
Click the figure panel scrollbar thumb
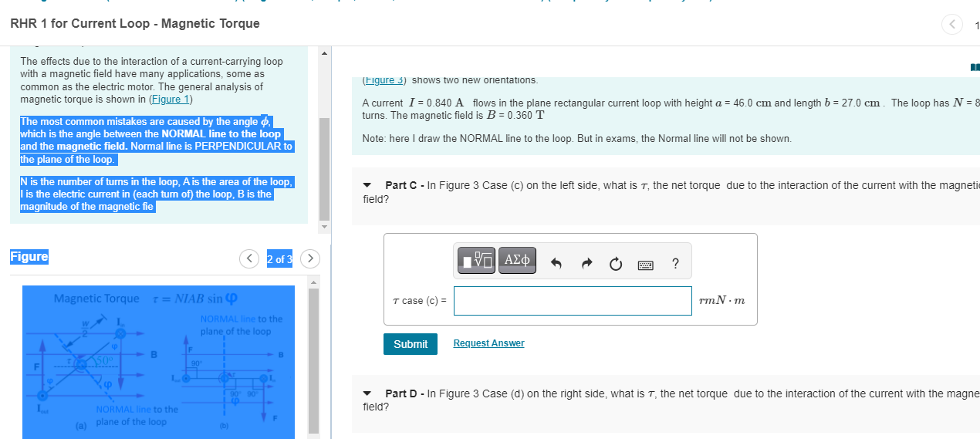click(x=313, y=361)
